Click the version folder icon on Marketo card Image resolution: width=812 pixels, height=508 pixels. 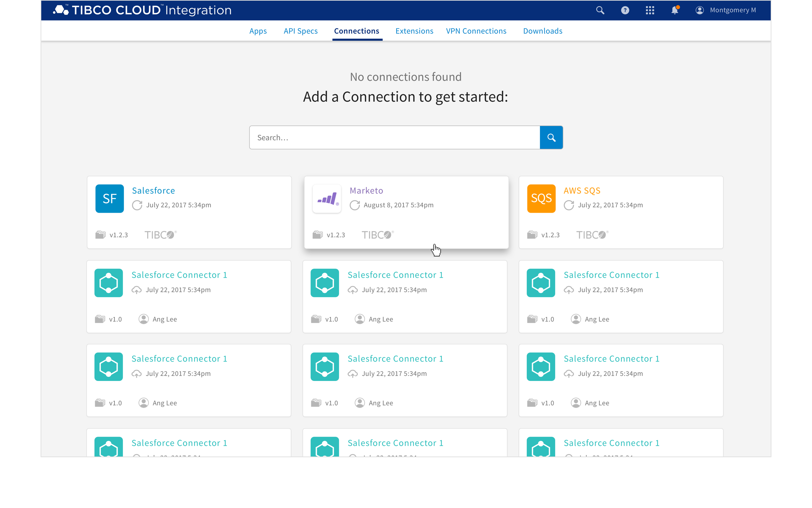tap(318, 235)
